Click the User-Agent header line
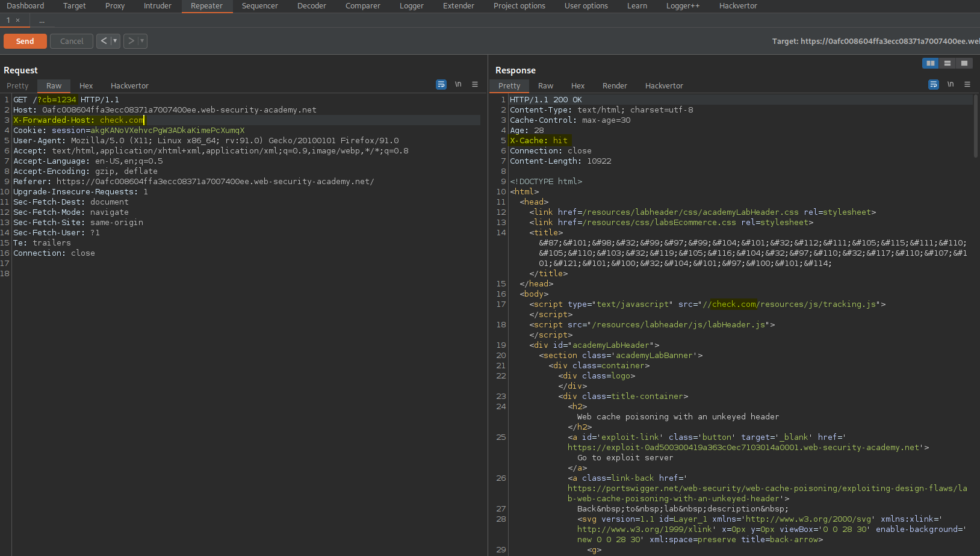This screenshot has height=556, width=980. (x=206, y=141)
